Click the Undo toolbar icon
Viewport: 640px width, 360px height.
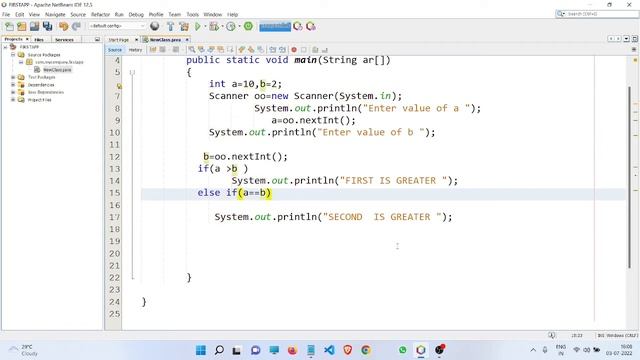point(63,27)
